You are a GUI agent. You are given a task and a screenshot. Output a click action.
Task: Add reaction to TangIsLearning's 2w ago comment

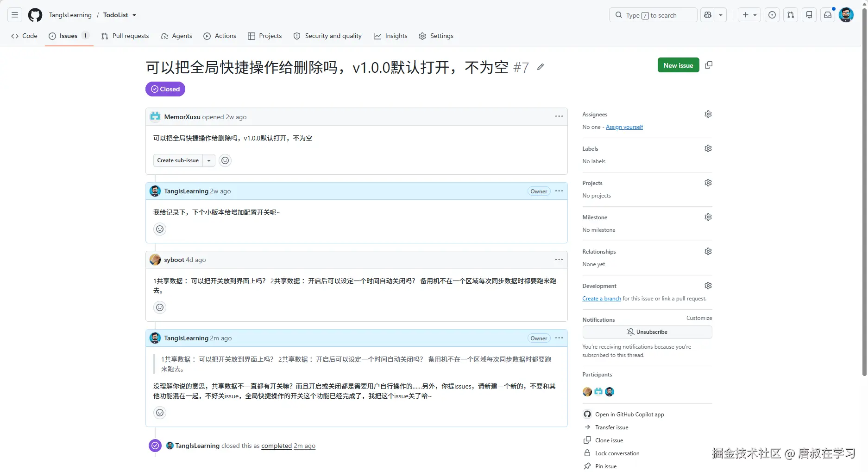160,229
